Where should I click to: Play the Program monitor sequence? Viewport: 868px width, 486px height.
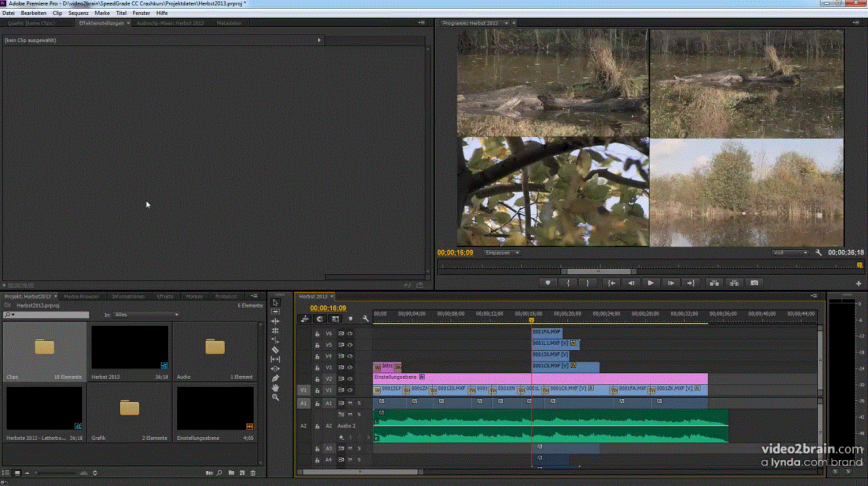pos(651,283)
